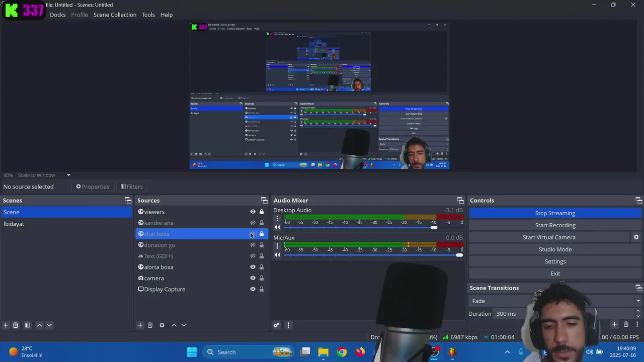Image resolution: width=644 pixels, height=362 pixels.
Task: Pop out the Audio Mixer dock
Action: pos(460,200)
